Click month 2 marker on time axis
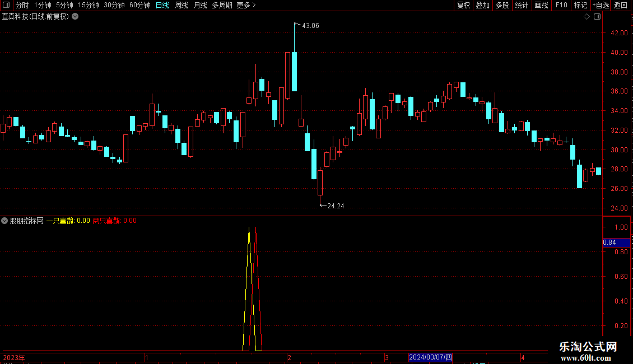Viewport: 633px width, 364px height. pos(290,358)
